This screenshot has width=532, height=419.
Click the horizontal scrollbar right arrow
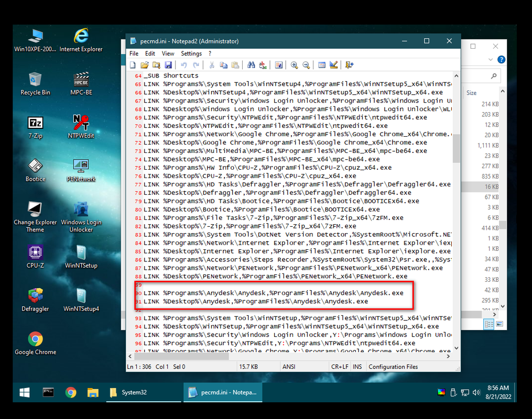[448, 356]
